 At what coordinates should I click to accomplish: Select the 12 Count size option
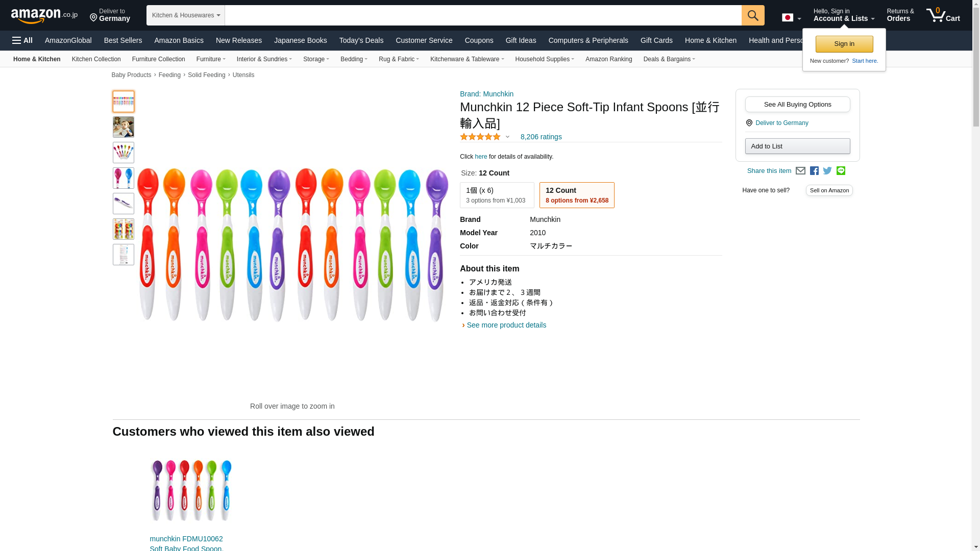point(576,195)
